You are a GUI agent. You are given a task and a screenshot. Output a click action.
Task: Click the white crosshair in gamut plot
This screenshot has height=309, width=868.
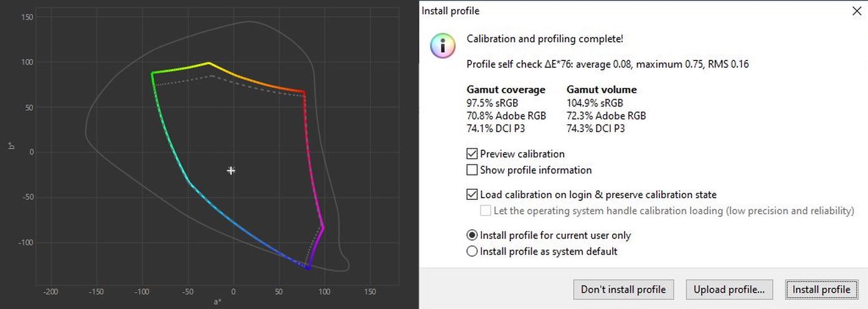click(231, 170)
